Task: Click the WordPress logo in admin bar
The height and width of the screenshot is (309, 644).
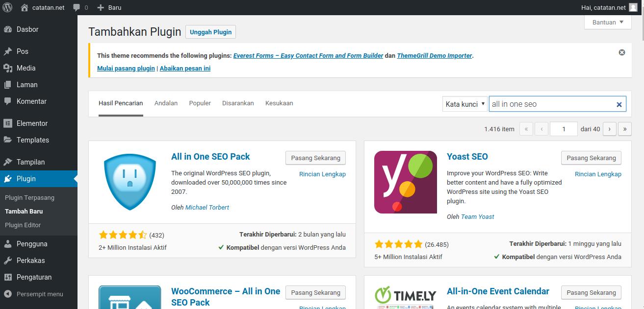Action: [7, 7]
